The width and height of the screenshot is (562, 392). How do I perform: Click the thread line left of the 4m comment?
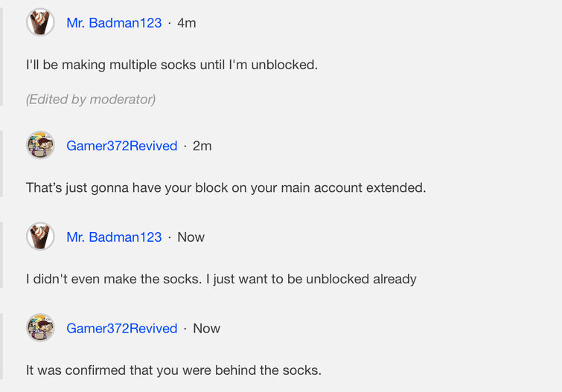point(1,52)
